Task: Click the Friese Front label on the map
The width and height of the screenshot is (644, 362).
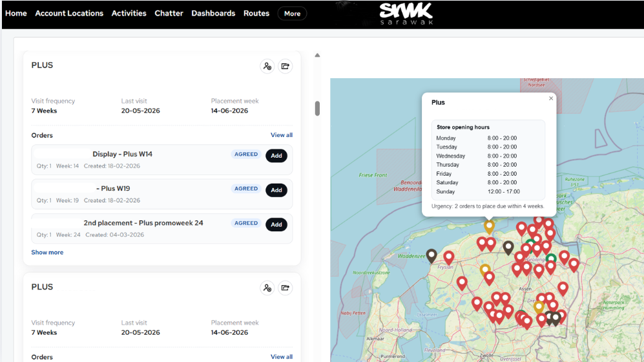Action: tap(373, 175)
